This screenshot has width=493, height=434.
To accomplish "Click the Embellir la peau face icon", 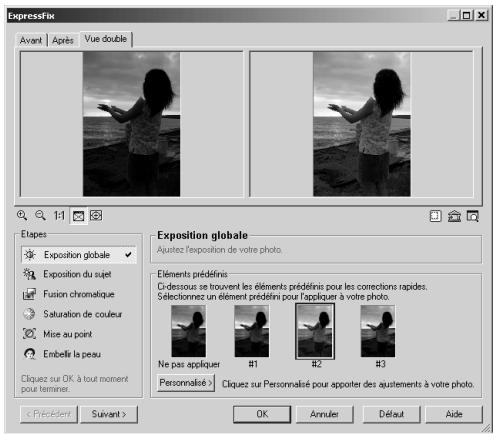I will pyautogui.click(x=29, y=354).
